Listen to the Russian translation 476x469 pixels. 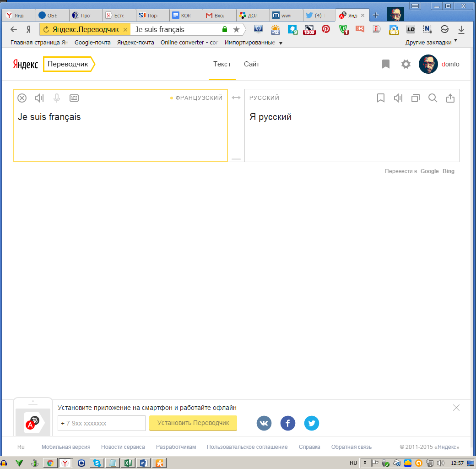(398, 98)
